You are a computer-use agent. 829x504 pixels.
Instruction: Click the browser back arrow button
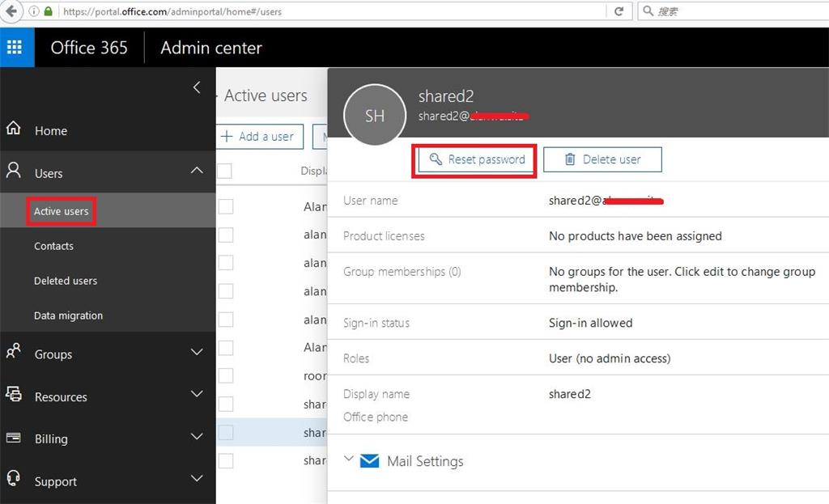point(11,11)
